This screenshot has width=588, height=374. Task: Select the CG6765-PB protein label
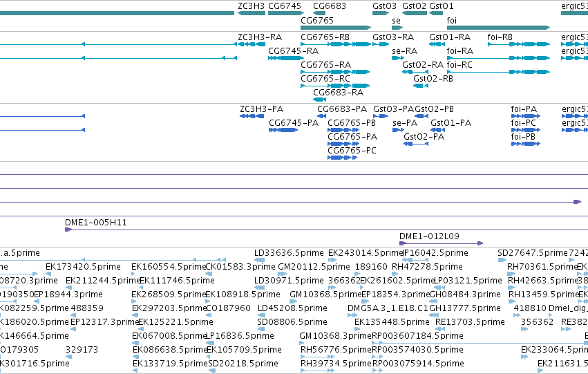pyautogui.click(x=352, y=123)
